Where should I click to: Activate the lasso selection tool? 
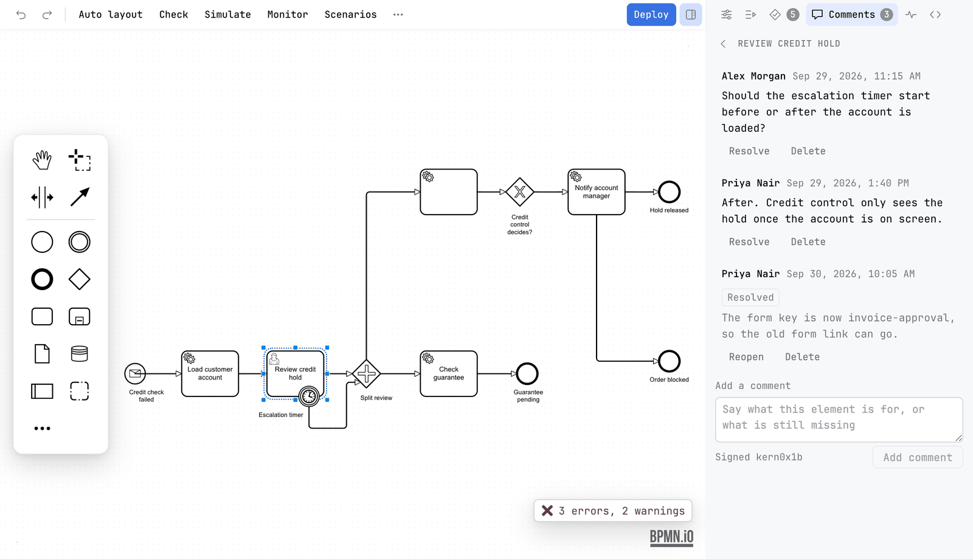80,160
